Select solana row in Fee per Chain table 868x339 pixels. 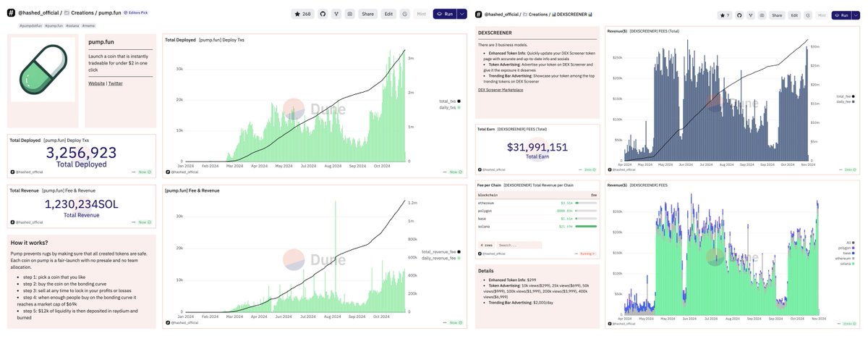click(538, 226)
